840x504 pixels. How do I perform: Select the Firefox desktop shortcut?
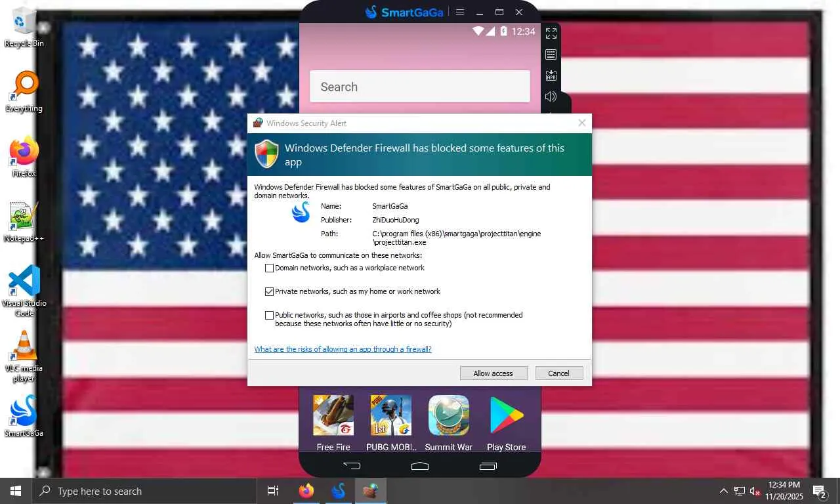click(24, 157)
